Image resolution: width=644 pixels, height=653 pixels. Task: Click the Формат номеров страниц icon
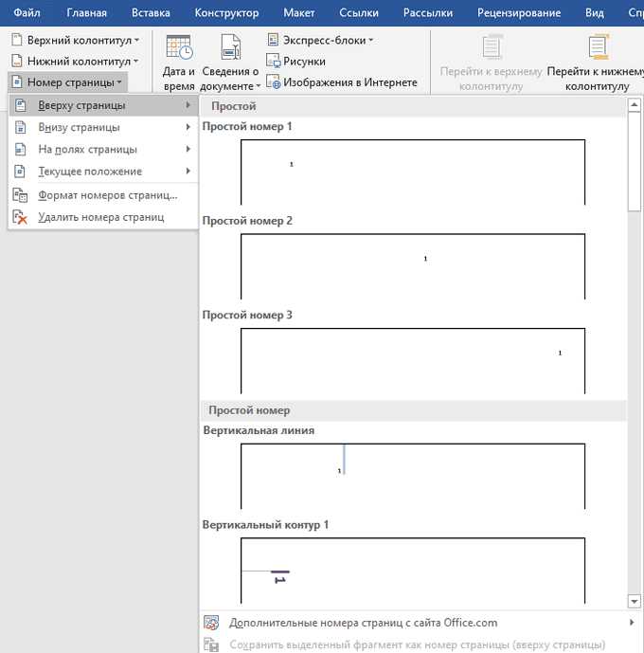(20, 195)
